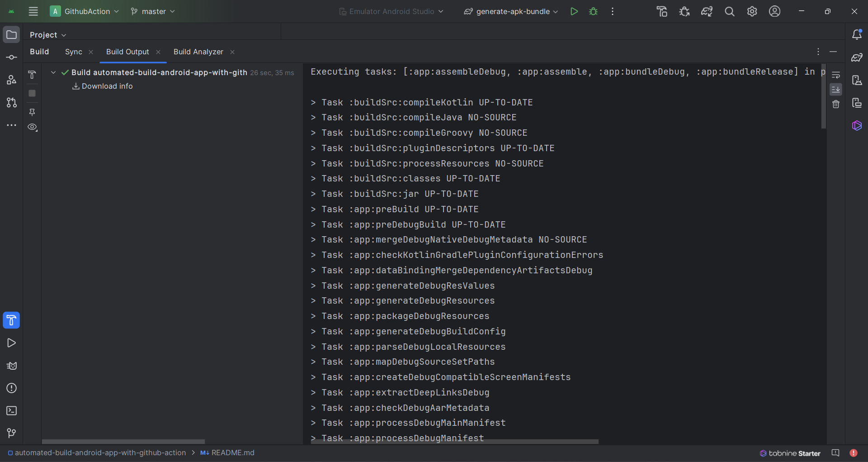Open the Resource Manager tool window
868x462 pixels.
coord(11,80)
